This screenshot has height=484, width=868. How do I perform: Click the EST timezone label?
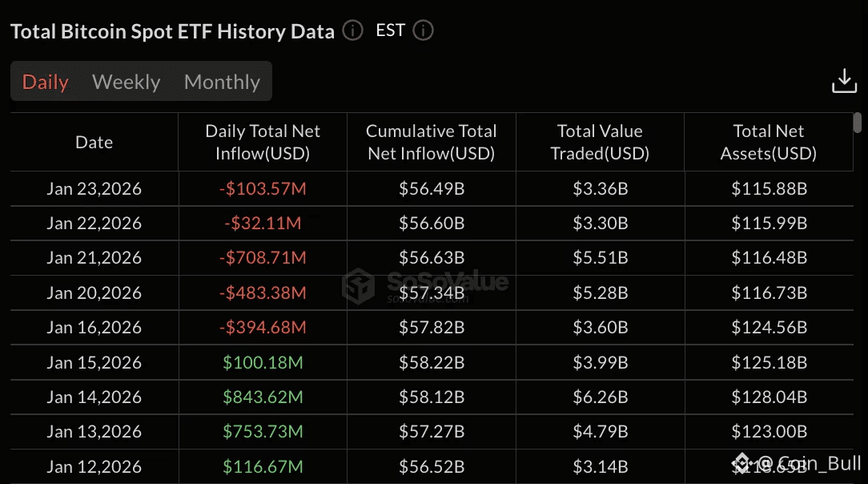(x=391, y=30)
